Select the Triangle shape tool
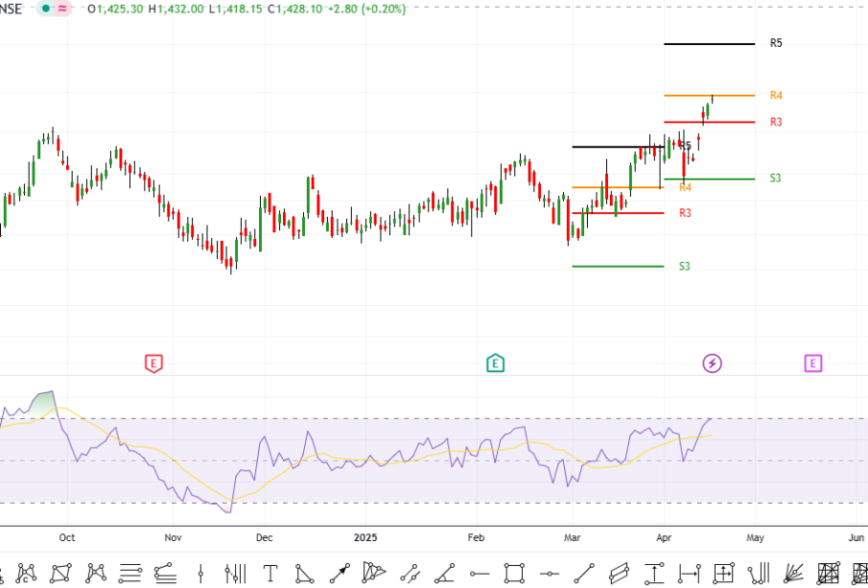 pyautogui.click(x=305, y=573)
